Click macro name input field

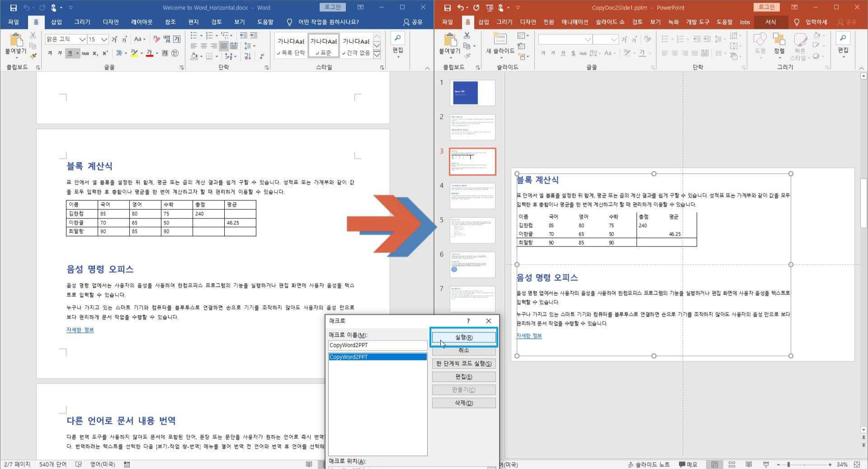point(377,345)
